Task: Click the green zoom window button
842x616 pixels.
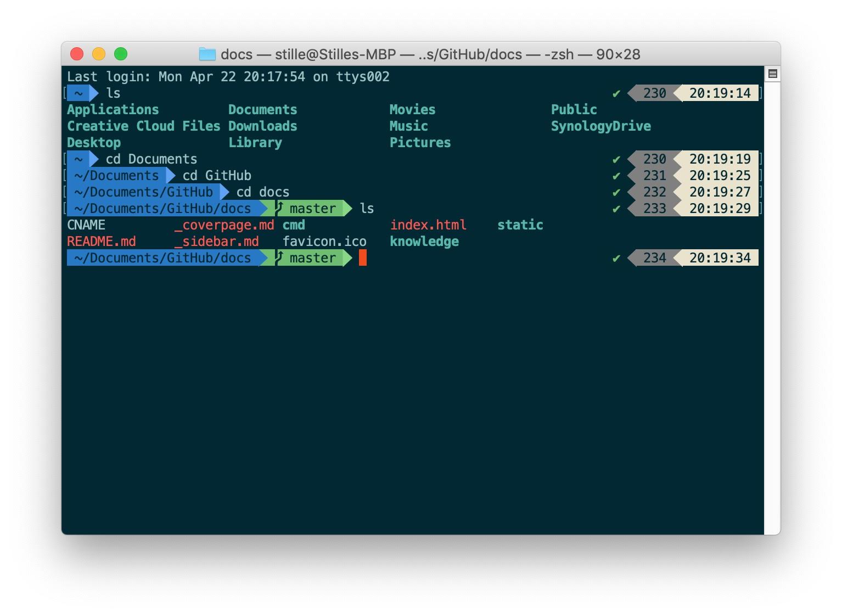Action: (x=121, y=54)
